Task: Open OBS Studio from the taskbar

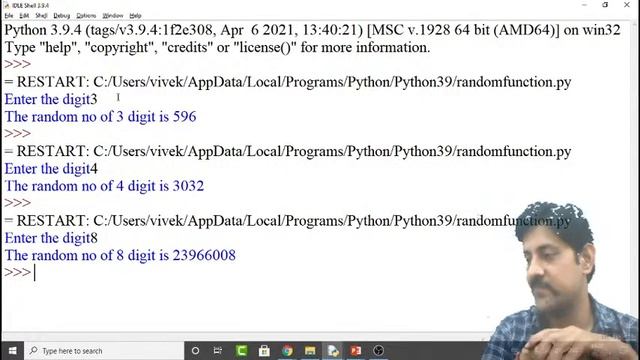Action: [379, 351]
